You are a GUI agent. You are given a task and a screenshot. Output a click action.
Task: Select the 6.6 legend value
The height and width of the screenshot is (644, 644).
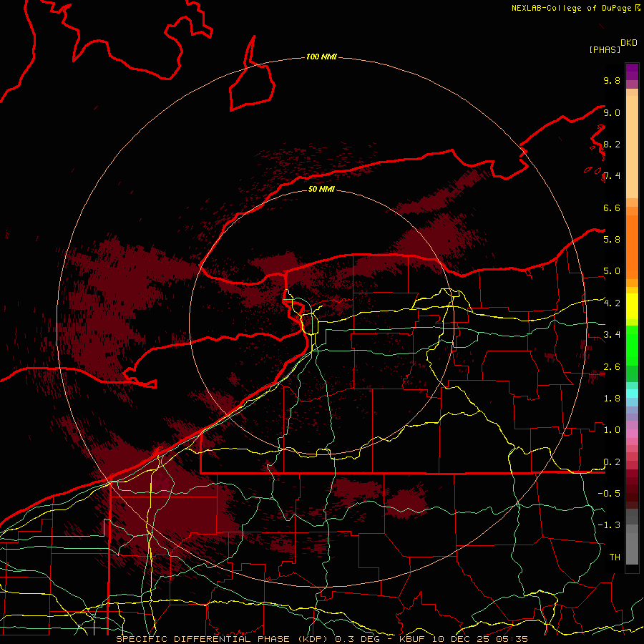(612, 208)
